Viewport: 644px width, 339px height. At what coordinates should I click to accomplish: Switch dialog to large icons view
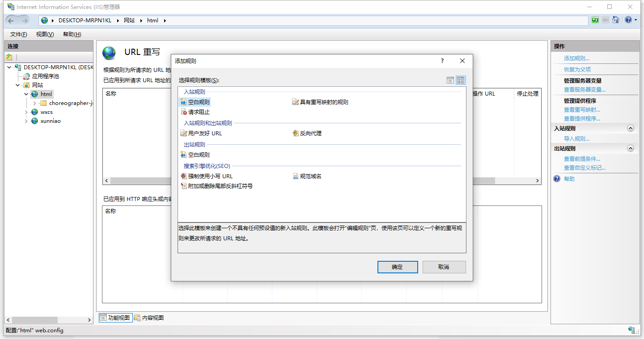coord(461,80)
